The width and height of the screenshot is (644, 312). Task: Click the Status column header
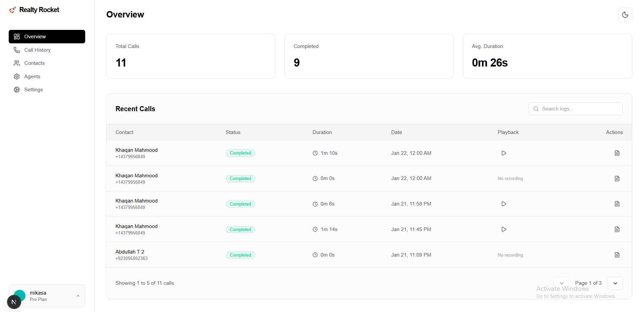click(233, 132)
